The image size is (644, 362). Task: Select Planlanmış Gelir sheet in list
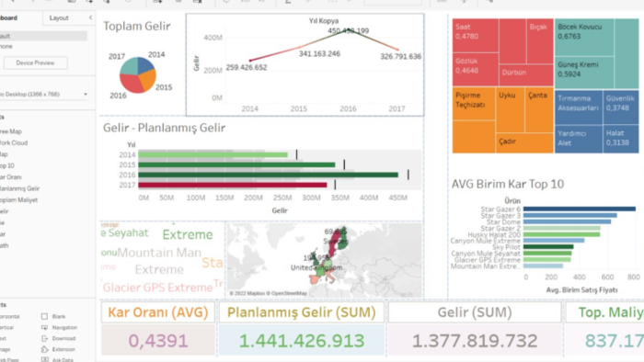pos(19,188)
